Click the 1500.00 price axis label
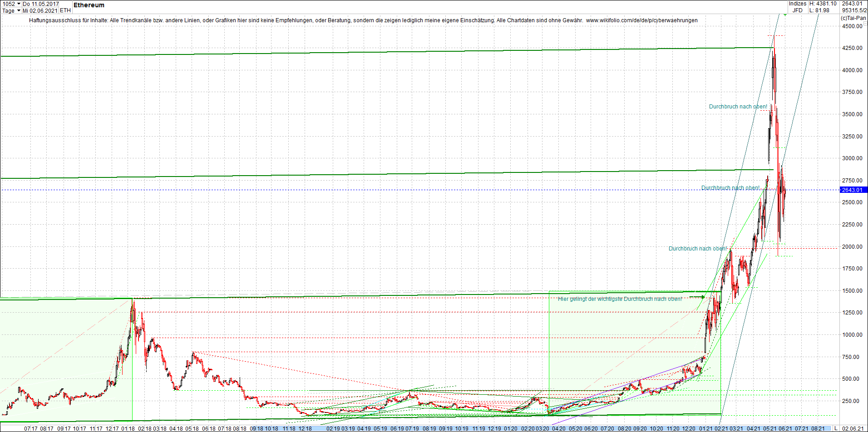Screen dimensions: 868x432 pyautogui.click(x=852, y=291)
